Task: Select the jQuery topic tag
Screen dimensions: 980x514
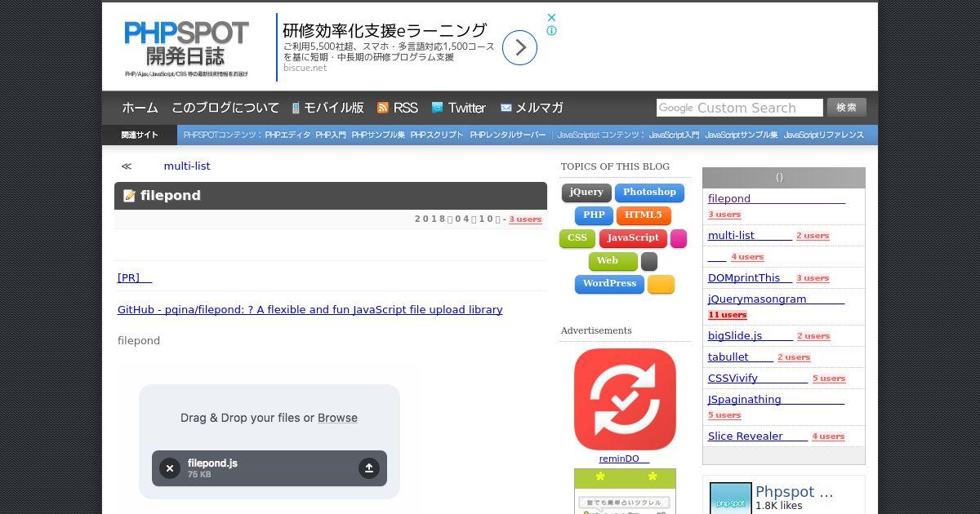Action: 586,193
